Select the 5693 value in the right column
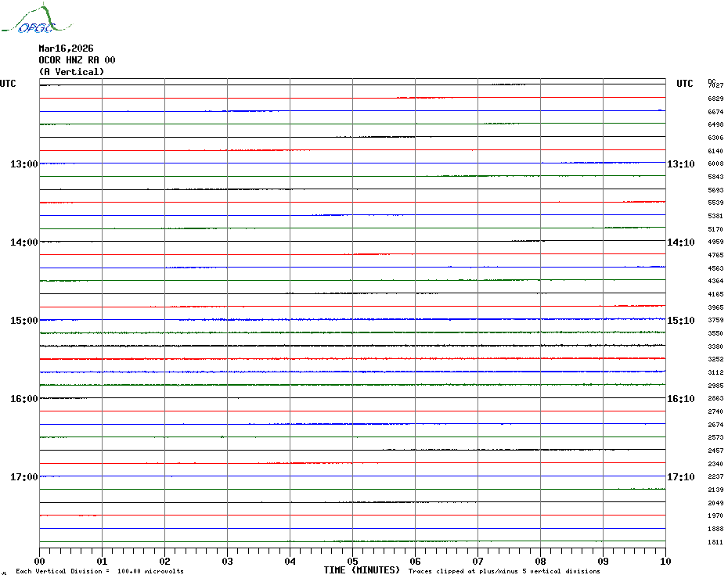Screen dimensions: 728x582 [x=715, y=190]
